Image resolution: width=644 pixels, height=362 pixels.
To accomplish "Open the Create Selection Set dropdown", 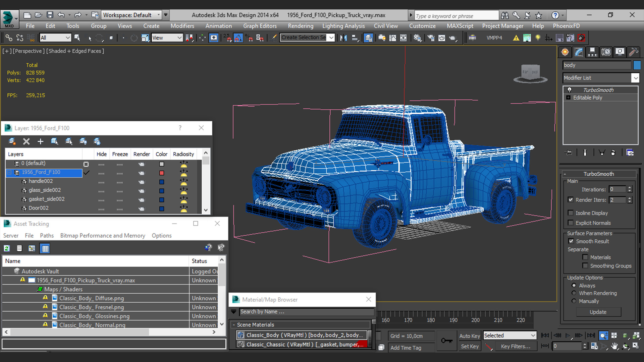I will click(308, 38).
